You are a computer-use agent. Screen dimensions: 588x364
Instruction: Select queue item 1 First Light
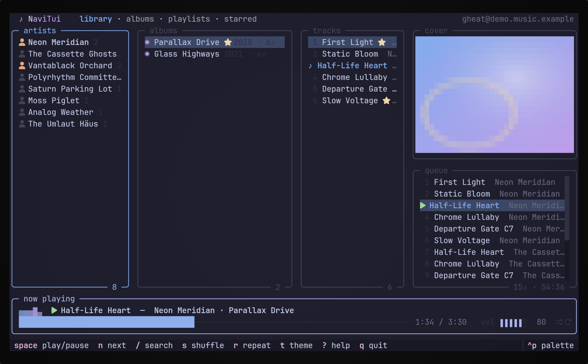(x=492, y=182)
